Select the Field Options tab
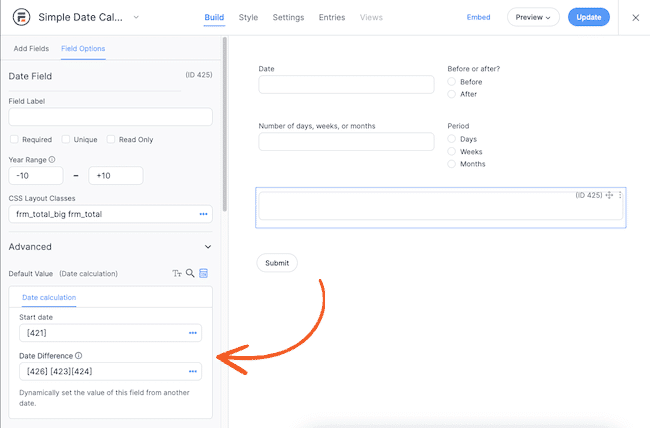Image resolution: width=650 pixels, height=428 pixels. (x=83, y=49)
